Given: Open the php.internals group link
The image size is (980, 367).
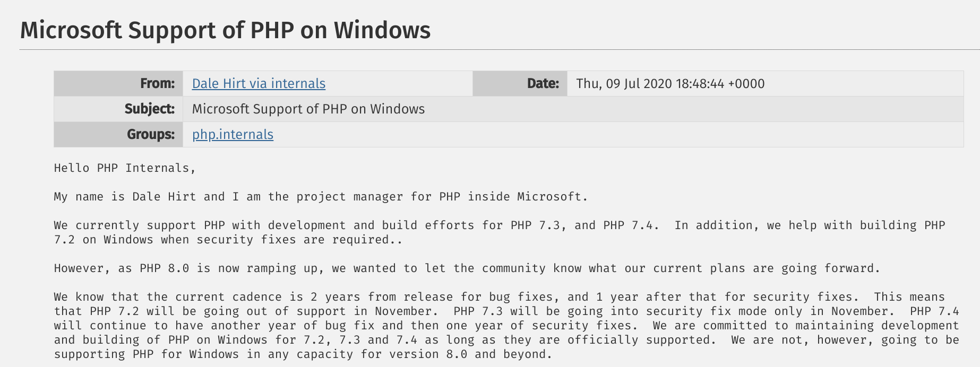Looking at the screenshot, I should [233, 135].
